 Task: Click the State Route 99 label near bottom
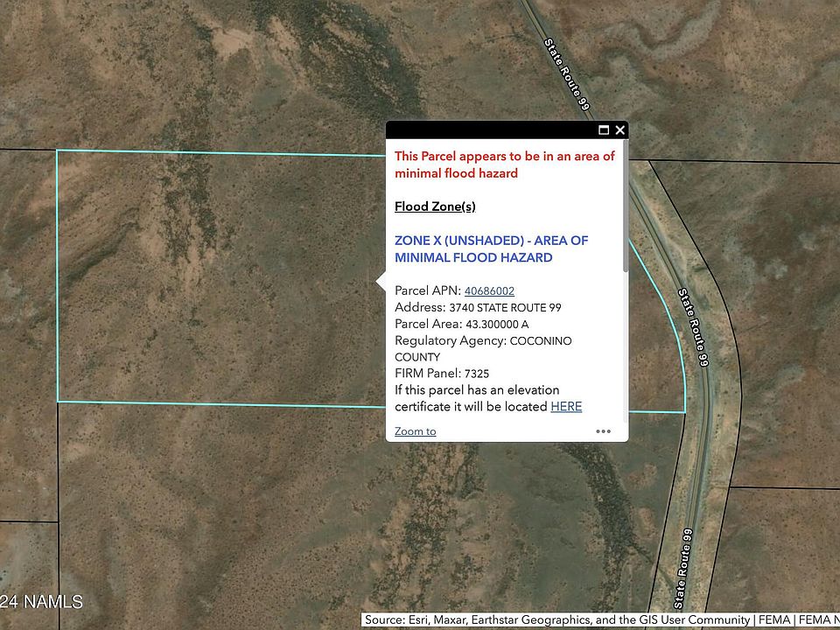(683, 569)
